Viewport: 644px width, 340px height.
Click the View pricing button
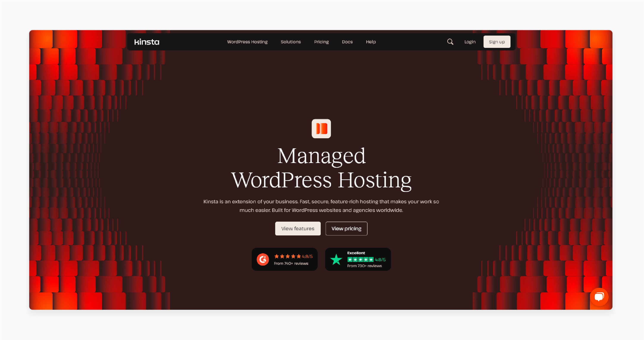pyautogui.click(x=346, y=229)
